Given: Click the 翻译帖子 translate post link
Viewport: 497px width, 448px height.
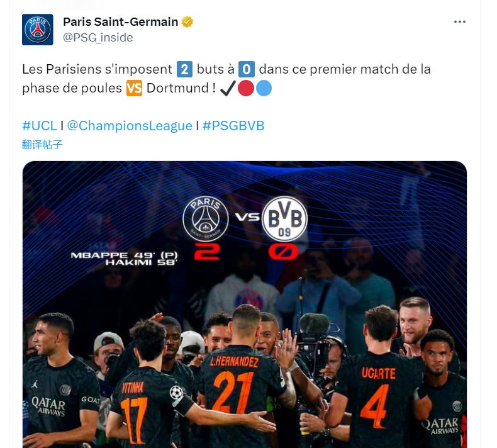Looking at the screenshot, I should point(42,145).
